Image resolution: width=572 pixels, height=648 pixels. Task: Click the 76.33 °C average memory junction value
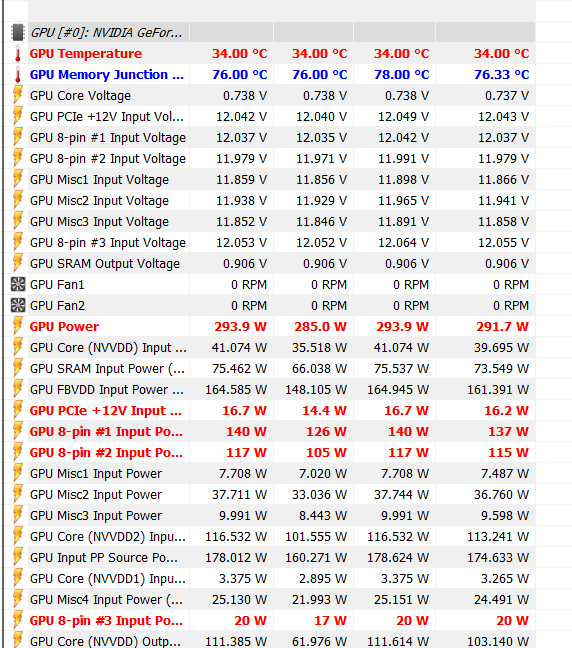501,74
